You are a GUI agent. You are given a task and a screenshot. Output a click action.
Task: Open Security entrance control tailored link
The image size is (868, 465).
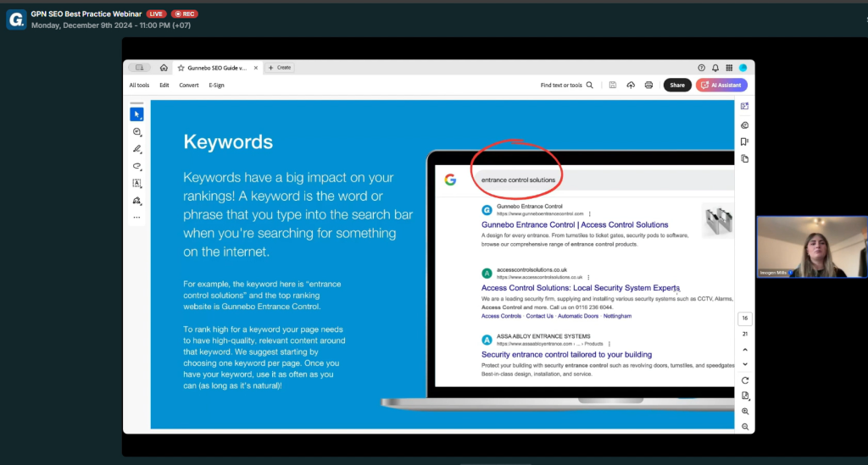(x=566, y=354)
